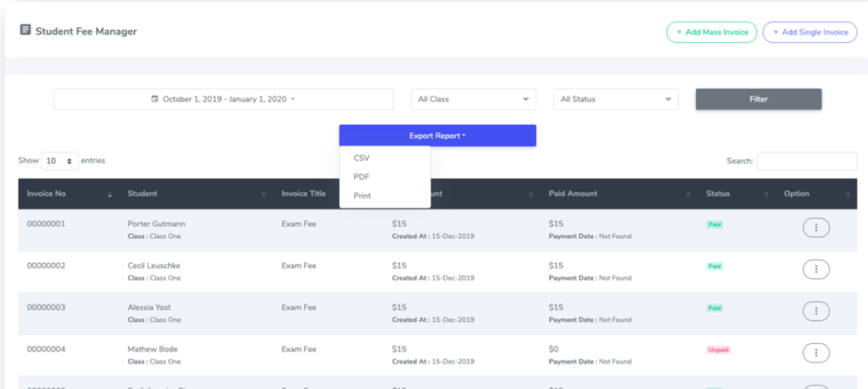The image size is (868, 389).
Task: Click invoice number 00000001
Action: 46,224
